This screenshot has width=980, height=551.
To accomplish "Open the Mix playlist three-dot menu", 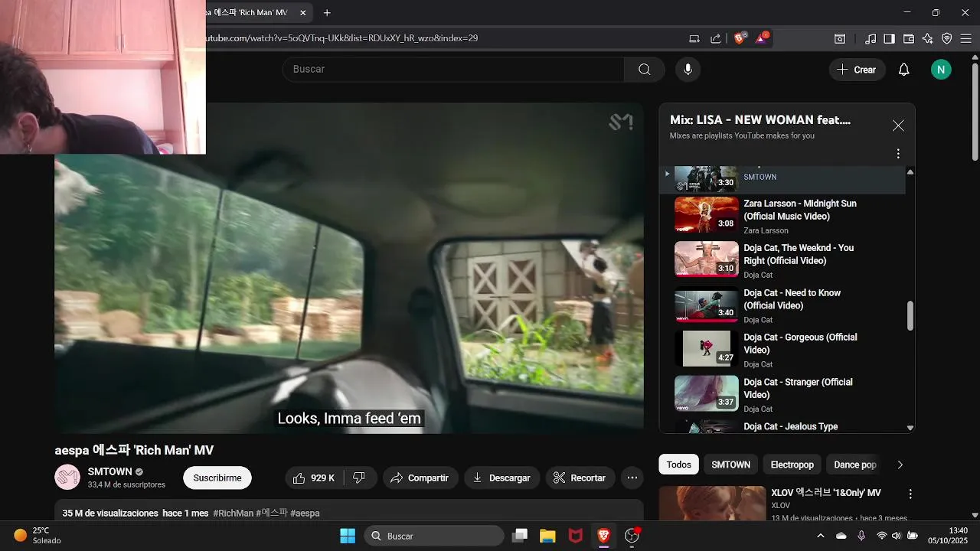I will point(898,154).
